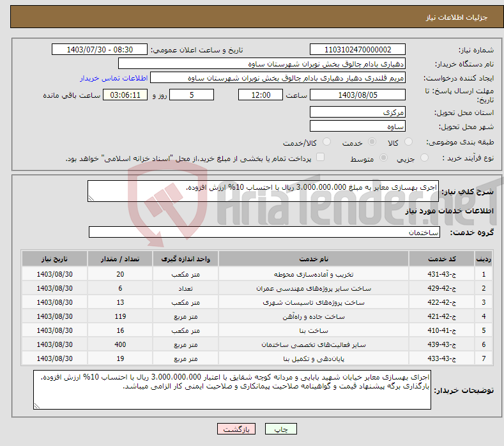Click service name سایر فعالیت‌های تخصصی ساختمان
This screenshot has height=446, width=504.
point(314,344)
